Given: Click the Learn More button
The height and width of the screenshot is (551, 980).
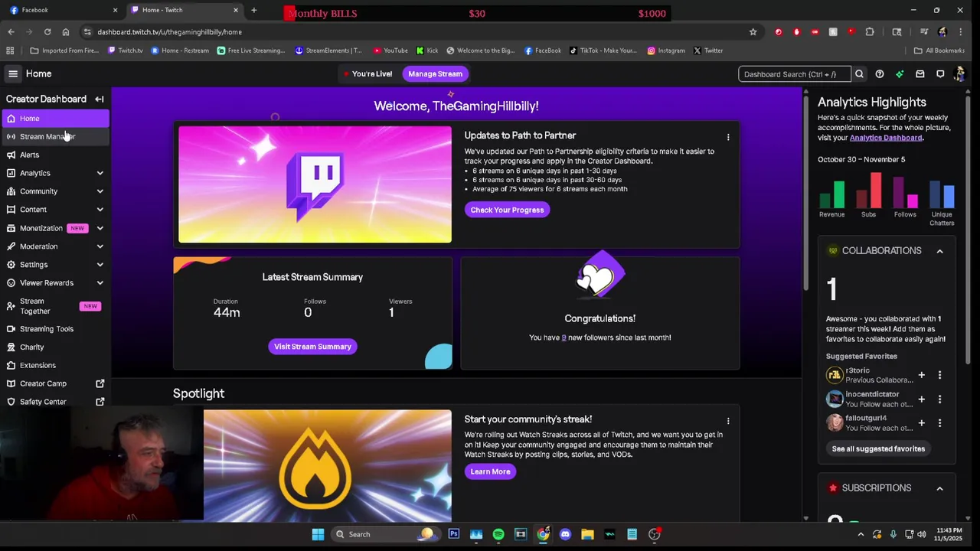Looking at the screenshot, I should [490, 471].
